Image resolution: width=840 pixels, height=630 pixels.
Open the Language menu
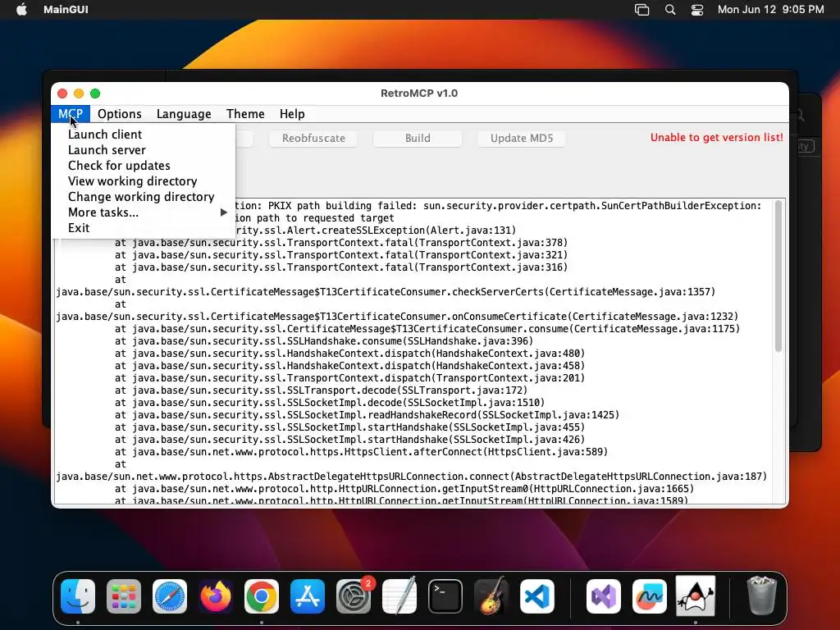coord(184,113)
